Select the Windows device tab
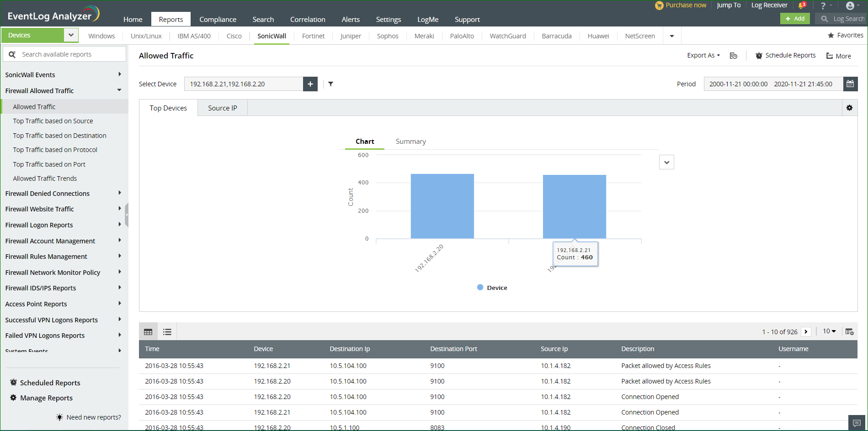 click(x=101, y=36)
